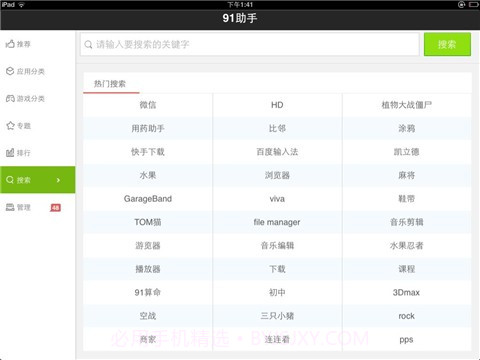Tap 课程 in hot searches
The image size is (480, 360).
pos(407,269)
